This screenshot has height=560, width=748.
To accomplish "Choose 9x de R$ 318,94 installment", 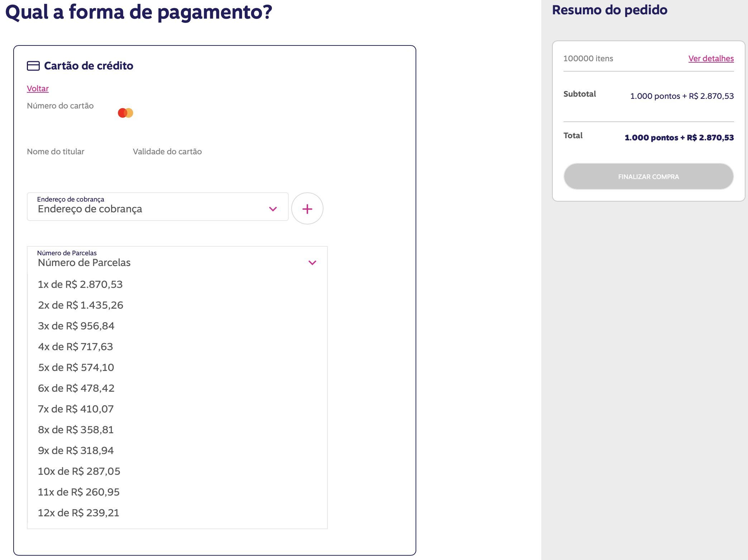I will point(177,450).
